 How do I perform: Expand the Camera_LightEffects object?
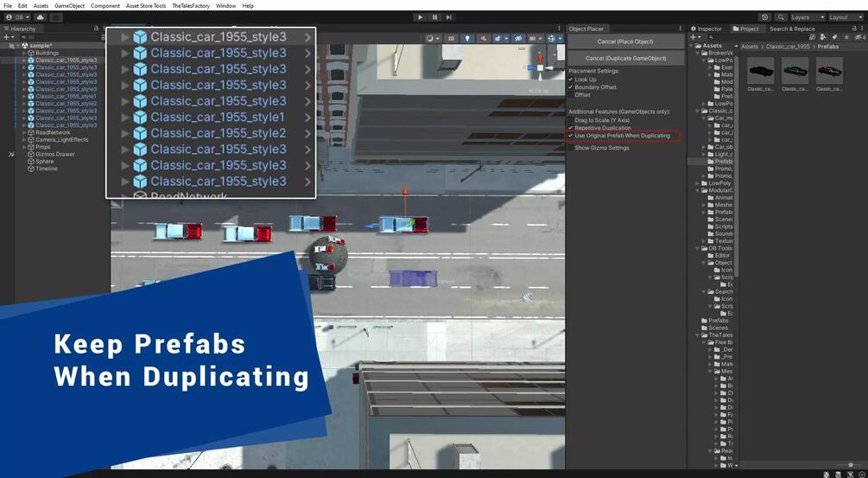pyautogui.click(x=24, y=140)
